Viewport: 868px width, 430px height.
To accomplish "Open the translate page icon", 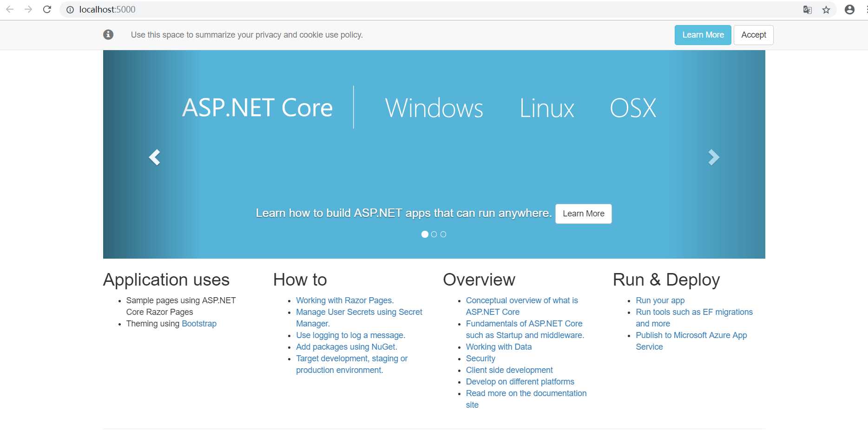I will pyautogui.click(x=808, y=10).
